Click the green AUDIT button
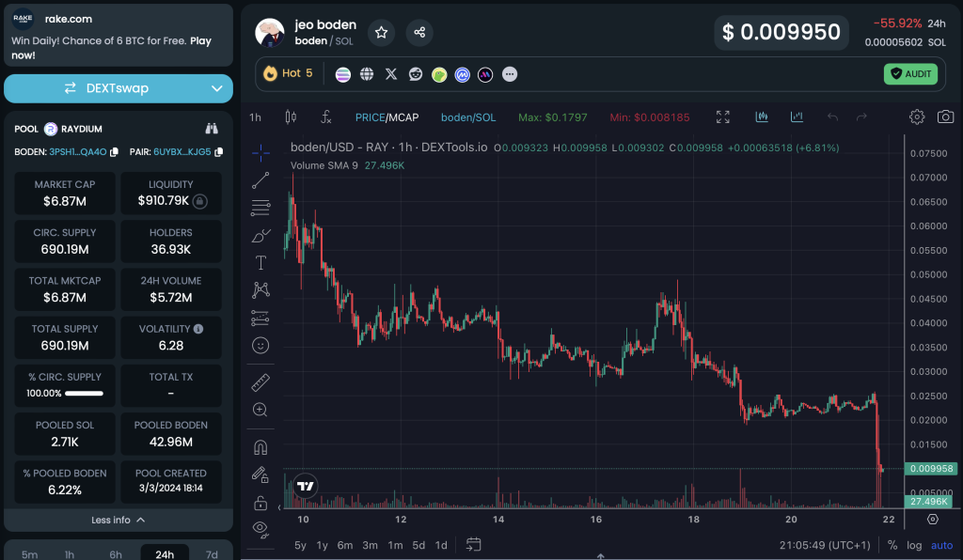This screenshot has width=963, height=560. click(x=910, y=74)
